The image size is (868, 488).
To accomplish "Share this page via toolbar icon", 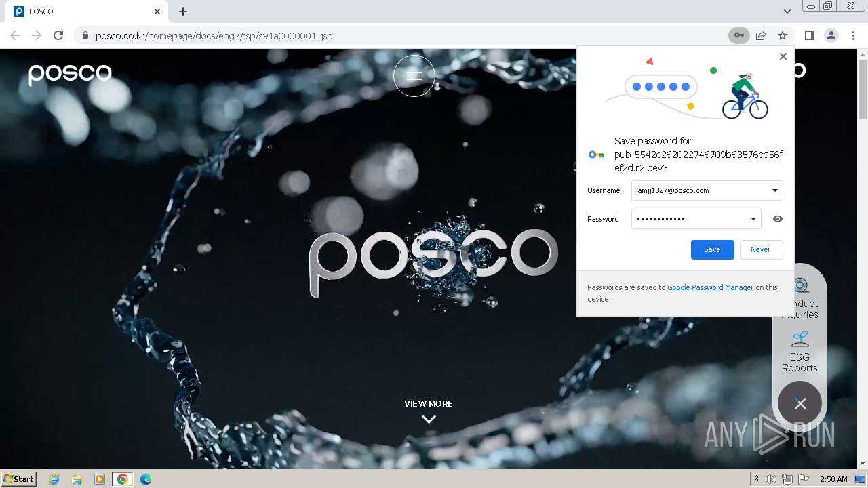I will 761,35.
